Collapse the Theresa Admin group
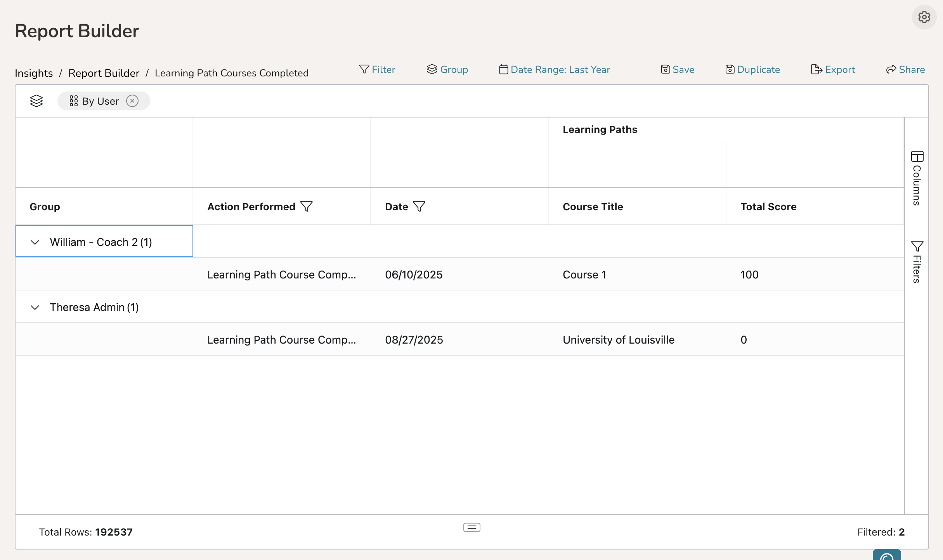Viewport: 943px width, 560px height. point(35,308)
